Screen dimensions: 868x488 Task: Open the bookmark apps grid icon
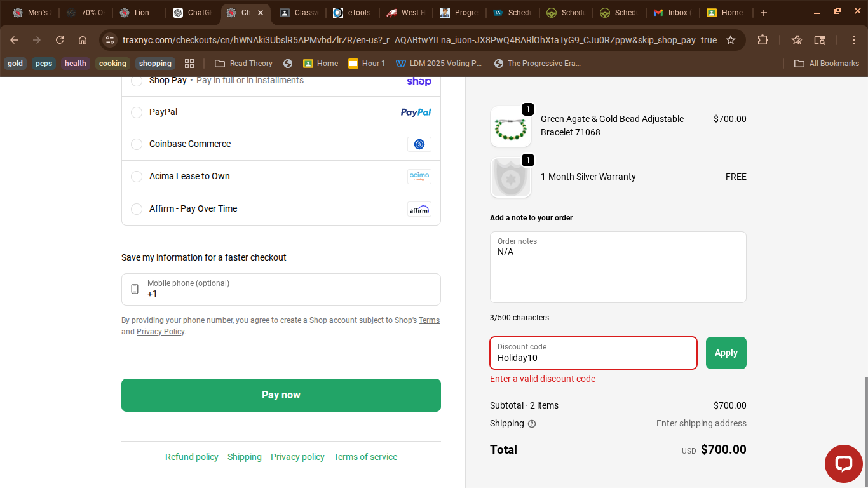tap(189, 64)
